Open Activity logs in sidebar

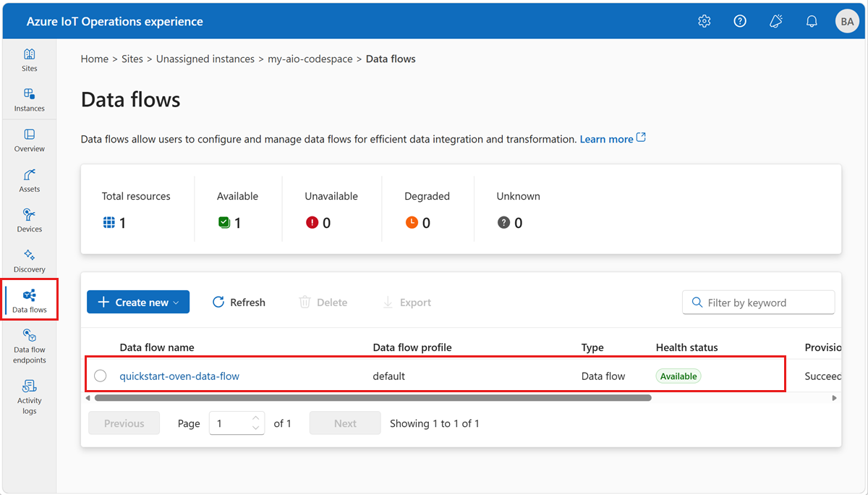click(29, 396)
